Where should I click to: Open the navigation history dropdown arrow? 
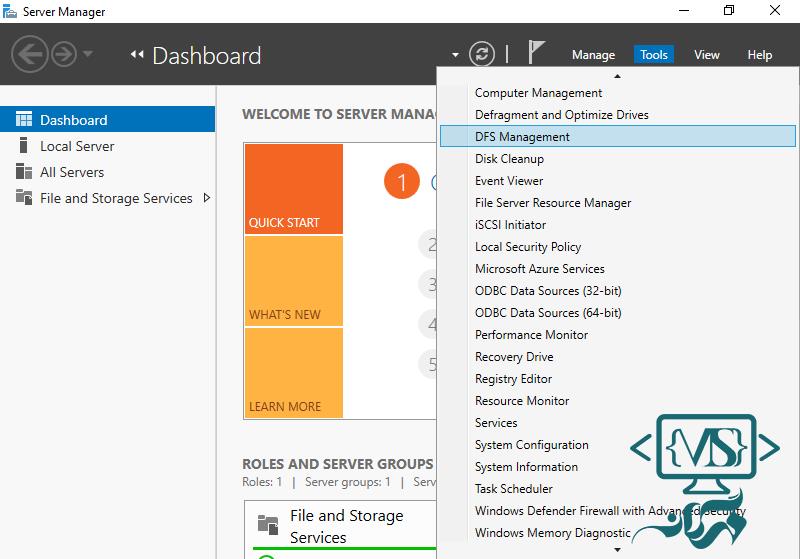[88, 53]
